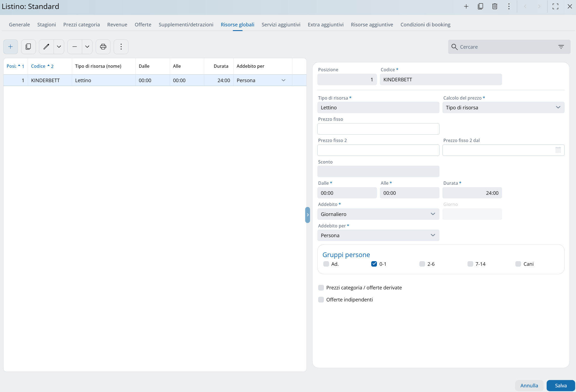
Task: Open the three-dot menu in the table toolbar
Action: pos(121,47)
